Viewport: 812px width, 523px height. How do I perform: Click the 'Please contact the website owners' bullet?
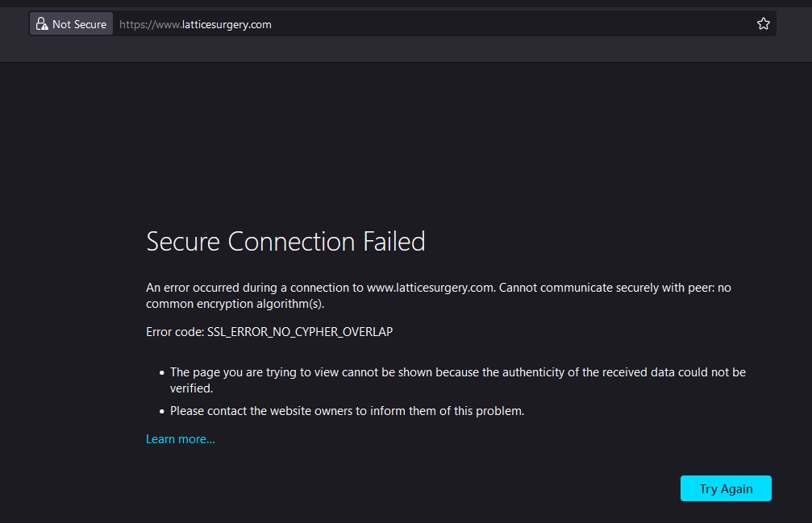(347, 411)
